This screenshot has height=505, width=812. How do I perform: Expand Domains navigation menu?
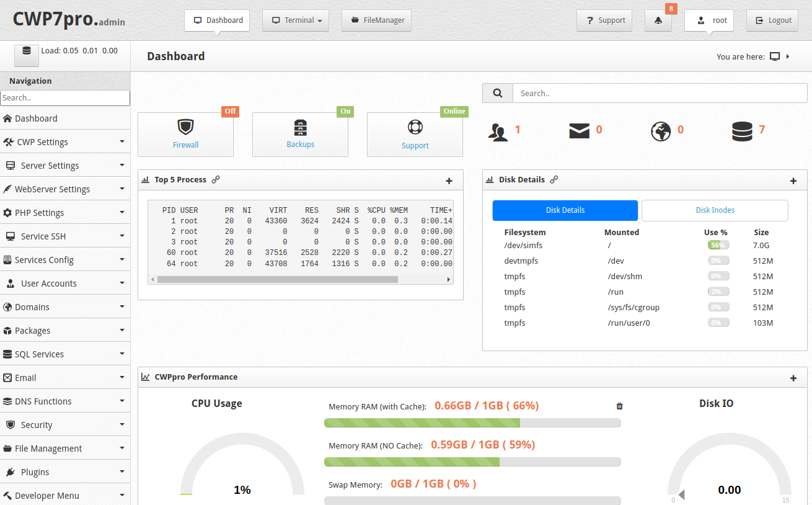pos(65,307)
